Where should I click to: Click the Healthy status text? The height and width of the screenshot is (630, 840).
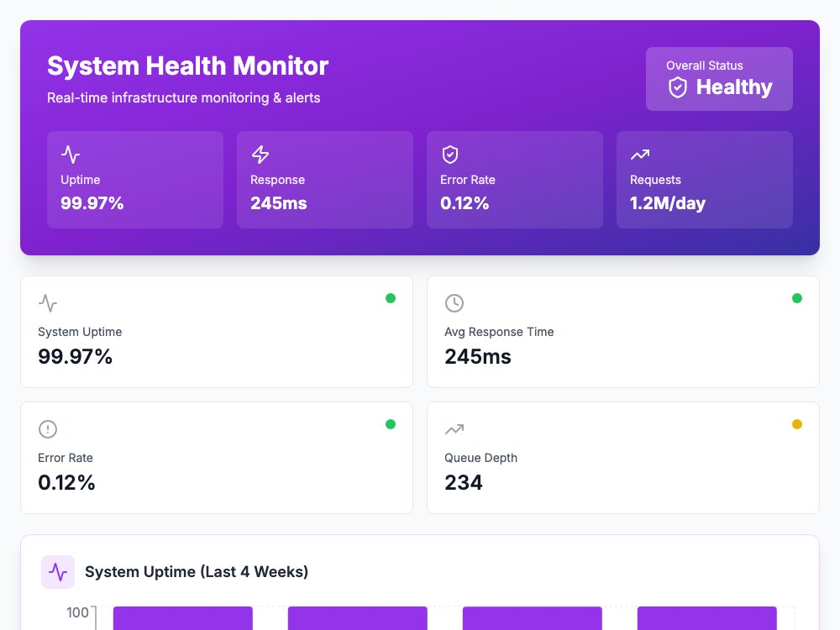(x=734, y=87)
